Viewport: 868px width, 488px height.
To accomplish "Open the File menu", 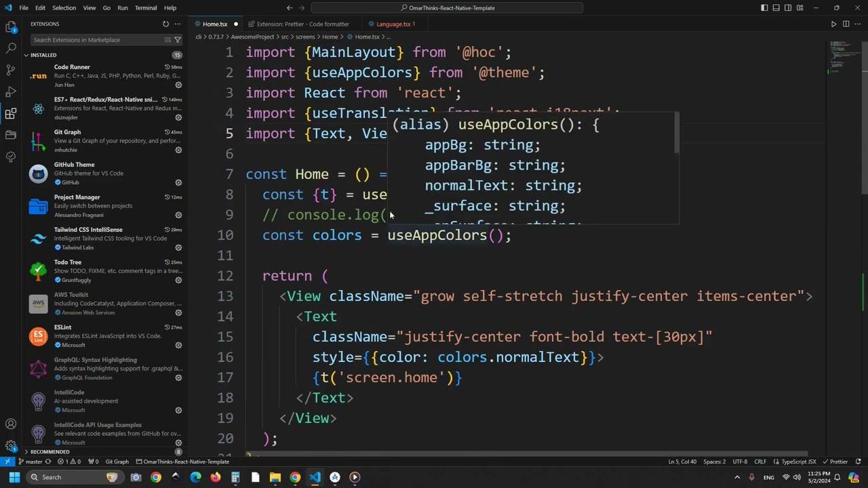I will click(24, 8).
